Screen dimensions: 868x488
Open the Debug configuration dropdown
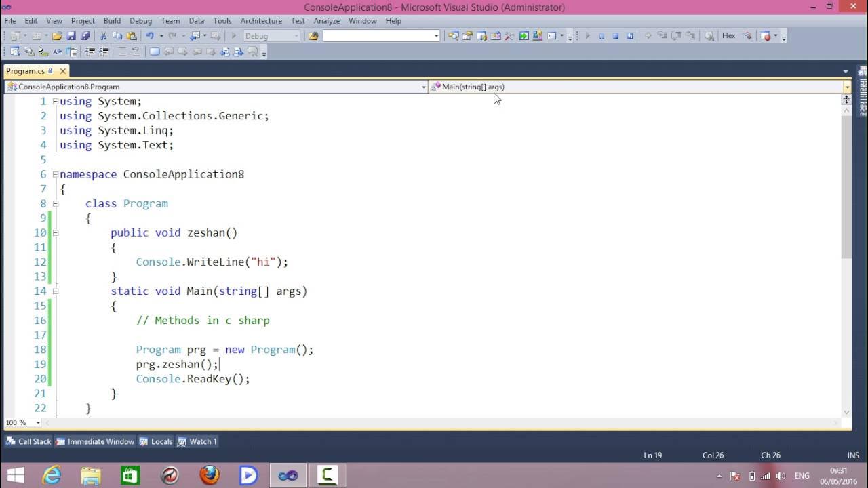[x=296, y=36]
